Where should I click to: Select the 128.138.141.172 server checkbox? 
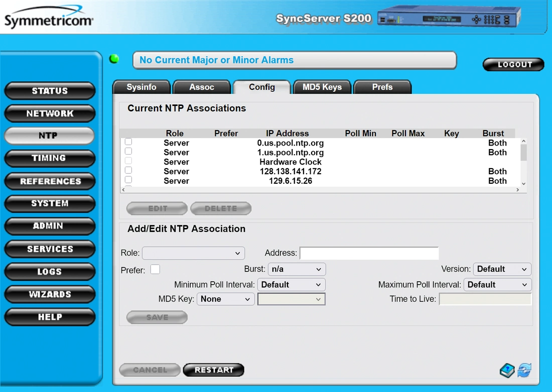click(x=128, y=171)
